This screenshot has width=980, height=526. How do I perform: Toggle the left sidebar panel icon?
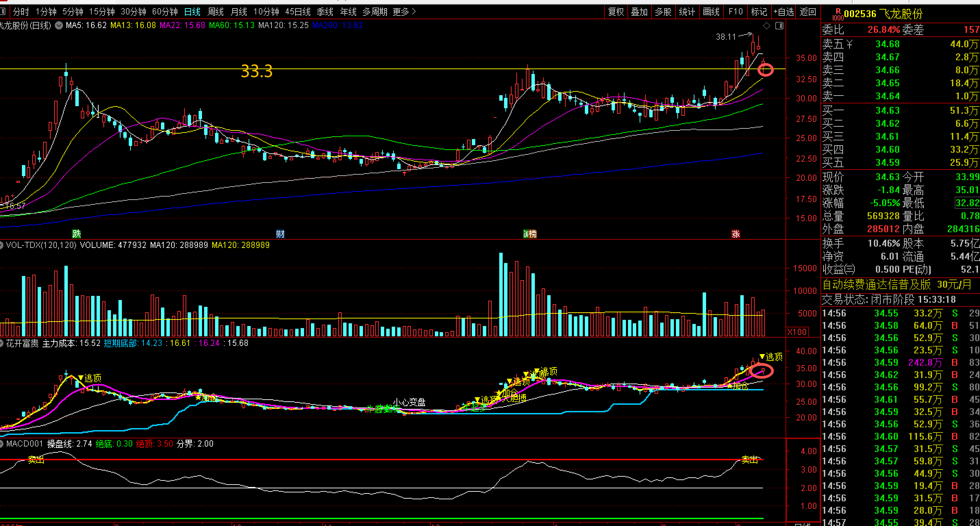(x=2, y=12)
